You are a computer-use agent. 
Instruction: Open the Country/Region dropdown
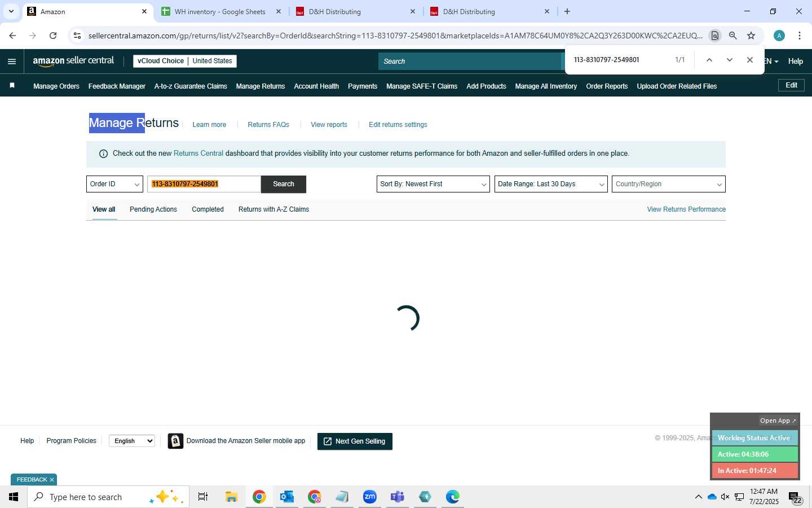(669, 184)
